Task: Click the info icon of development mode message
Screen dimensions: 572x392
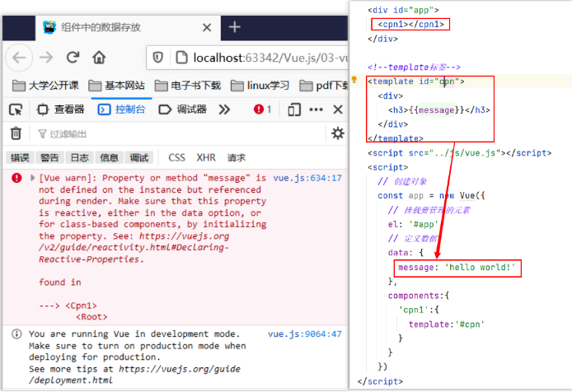Action: (x=16, y=334)
